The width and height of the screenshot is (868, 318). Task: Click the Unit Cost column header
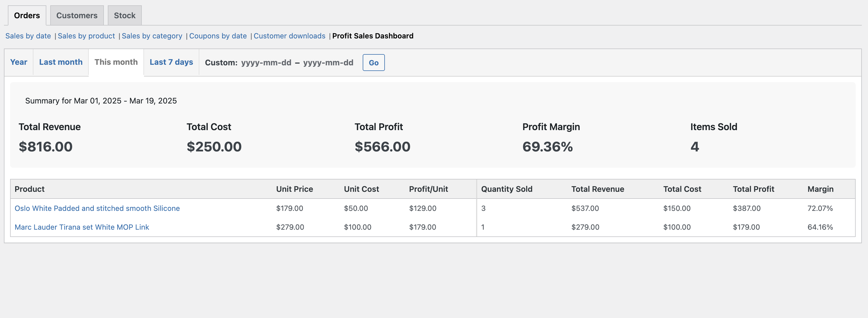[x=361, y=189]
